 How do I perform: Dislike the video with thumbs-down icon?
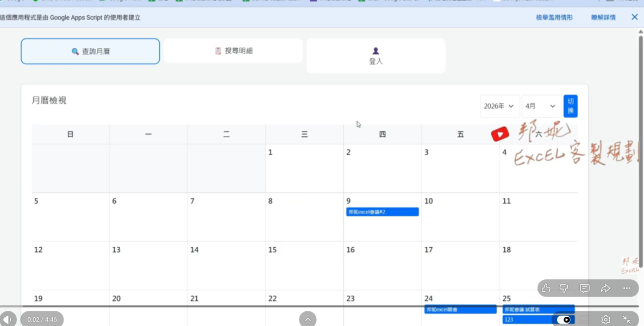[564, 288]
